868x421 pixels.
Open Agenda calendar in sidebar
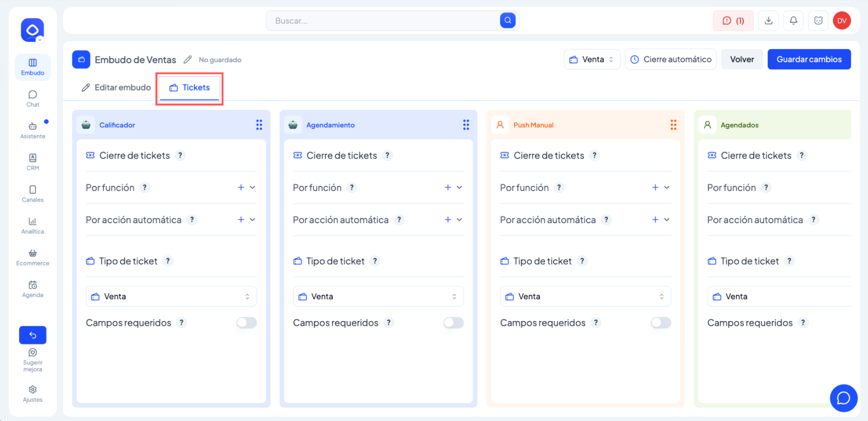tap(33, 288)
